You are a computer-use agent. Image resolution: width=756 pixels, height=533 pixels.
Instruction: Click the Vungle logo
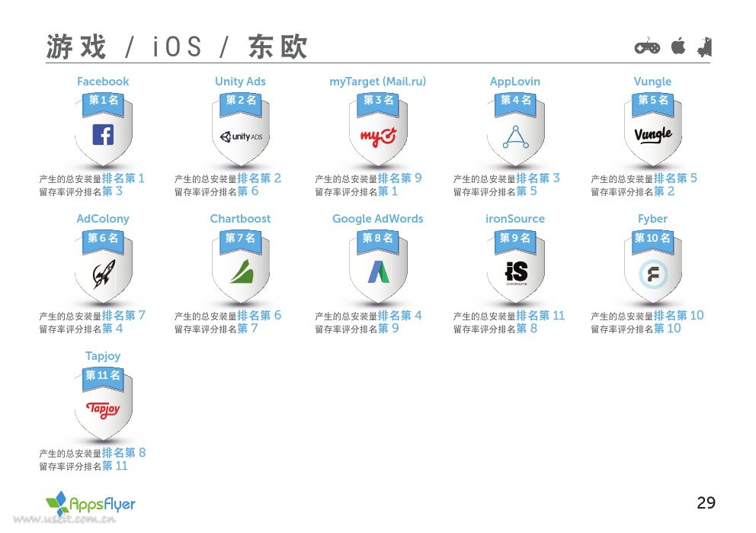click(653, 134)
